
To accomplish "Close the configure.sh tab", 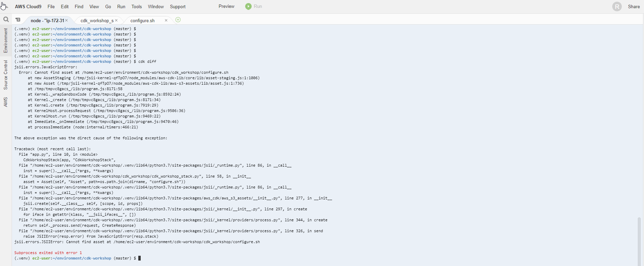I will pos(166,20).
